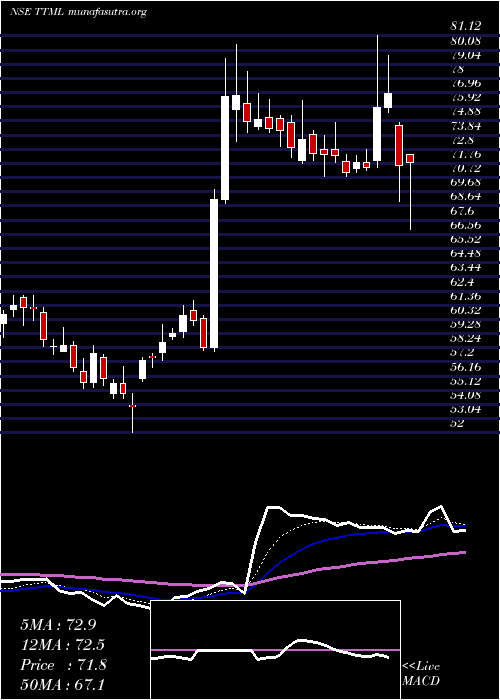
Task: Click the <<Live MACD label
Action: [421, 674]
